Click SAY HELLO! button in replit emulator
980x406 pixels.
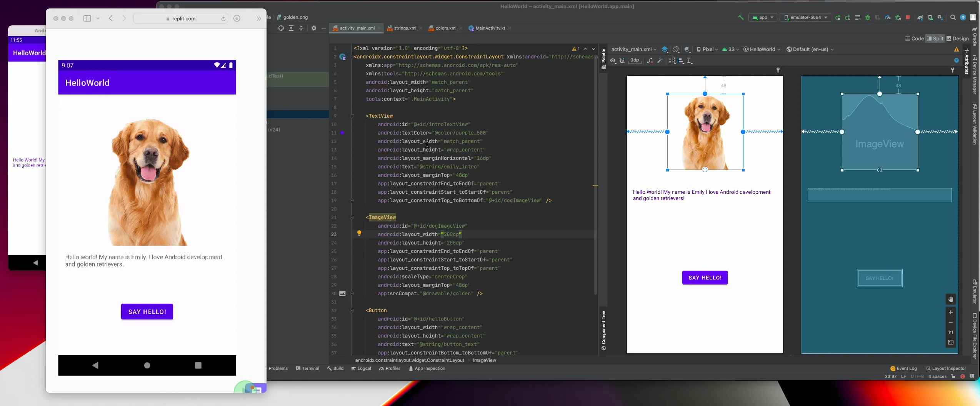[x=147, y=311]
